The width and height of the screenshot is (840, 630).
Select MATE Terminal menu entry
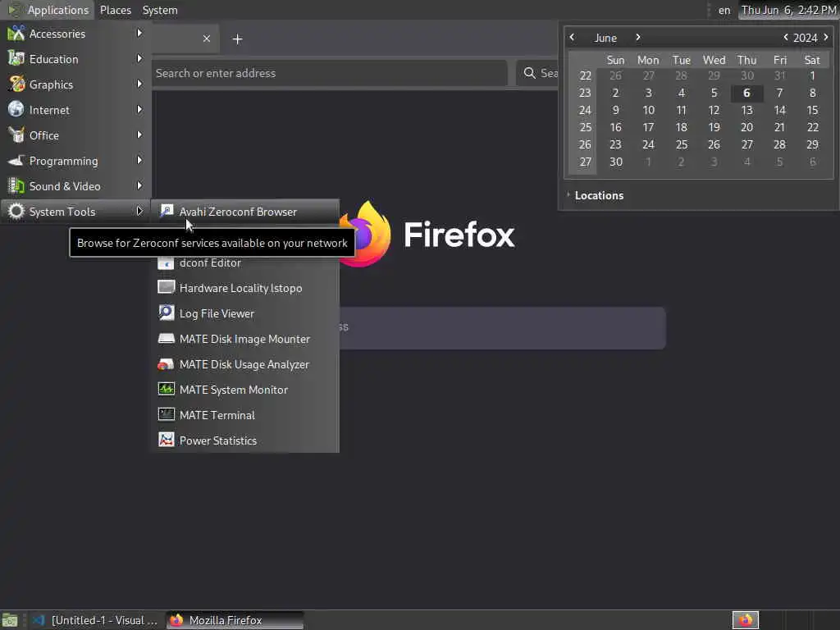(x=245, y=414)
